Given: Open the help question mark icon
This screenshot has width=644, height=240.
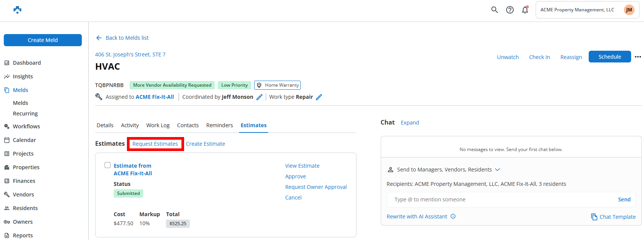Looking at the screenshot, I should [510, 10].
